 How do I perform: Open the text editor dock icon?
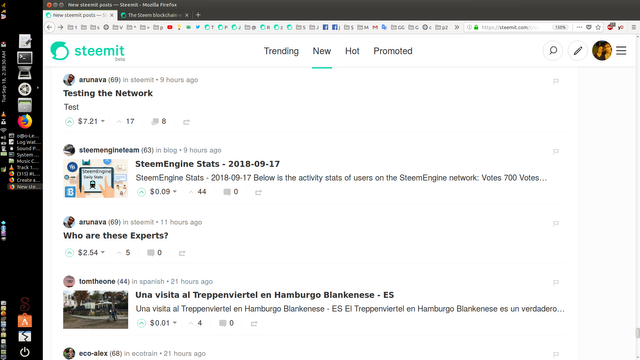coord(24,41)
